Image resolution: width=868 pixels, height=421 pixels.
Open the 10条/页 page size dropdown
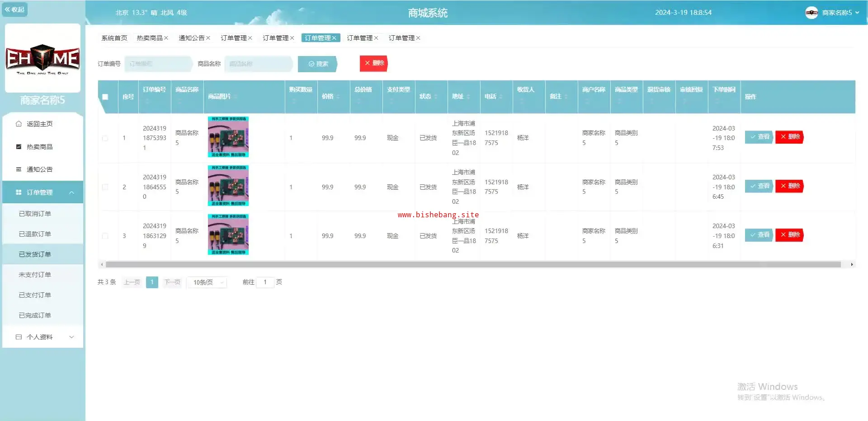pos(207,282)
